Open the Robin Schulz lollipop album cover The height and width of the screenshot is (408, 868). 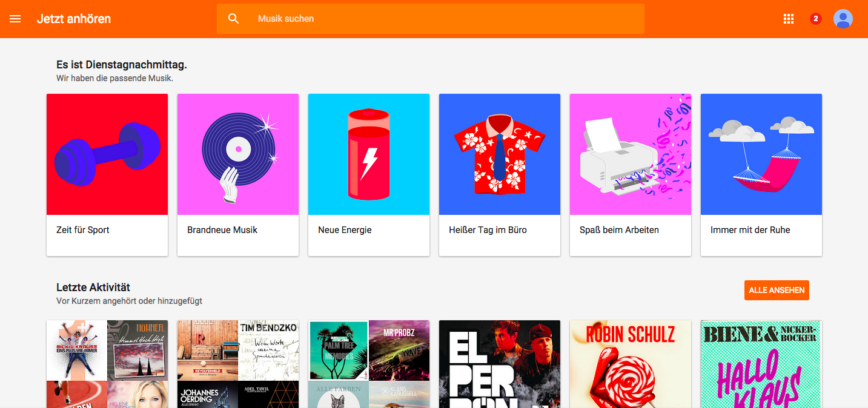pyautogui.click(x=631, y=364)
